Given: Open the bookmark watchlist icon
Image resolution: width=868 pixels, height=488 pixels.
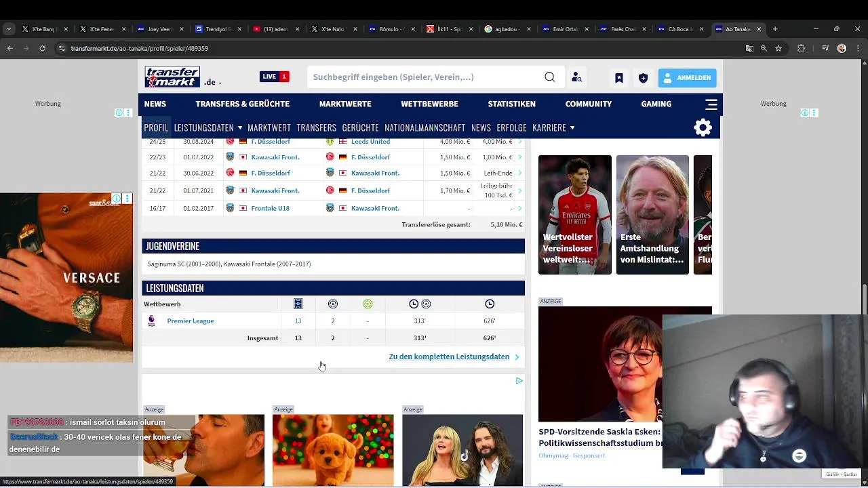Looking at the screenshot, I should click(x=619, y=78).
